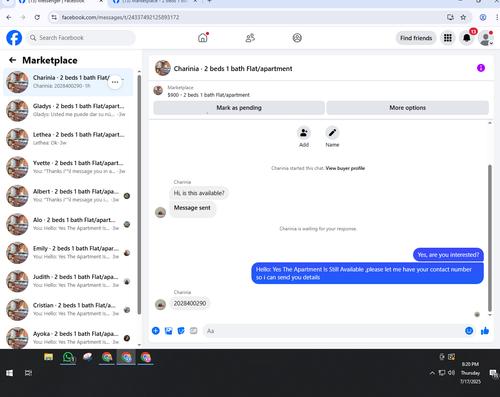This screenshot has height=397, width=500.
Task: Go back using Marketplace back arrow
Action: click(13, 60)
